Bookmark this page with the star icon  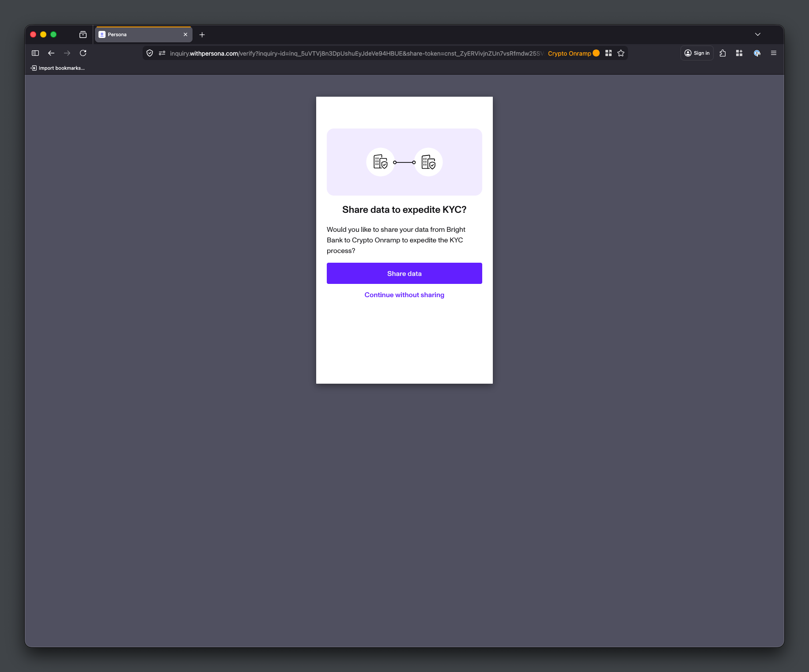click(x=620, y=53)
